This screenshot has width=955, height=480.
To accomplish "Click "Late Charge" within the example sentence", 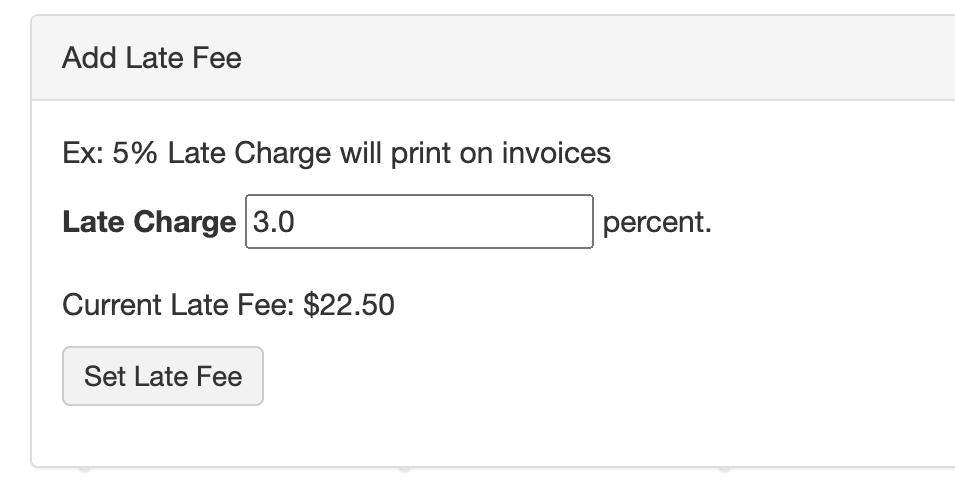I will [249, 154].
